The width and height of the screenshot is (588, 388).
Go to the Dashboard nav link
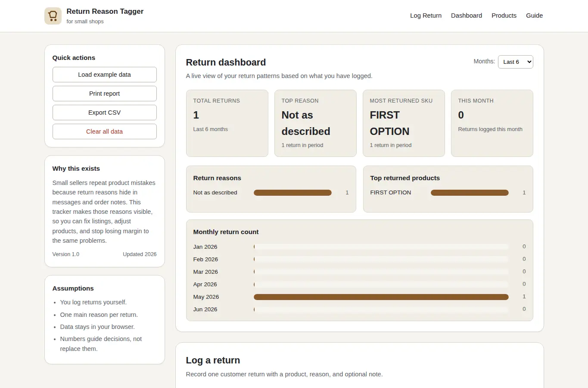click(467, 16)
